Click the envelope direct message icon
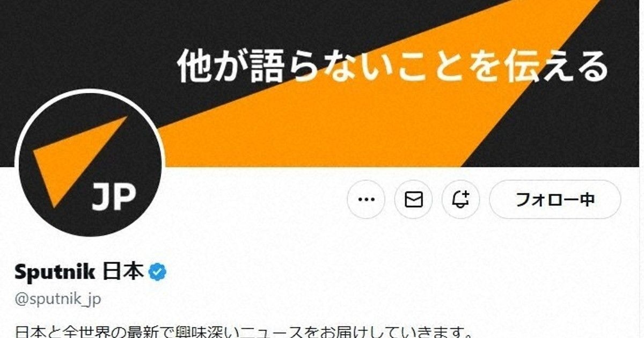 [x=413, y=200]
